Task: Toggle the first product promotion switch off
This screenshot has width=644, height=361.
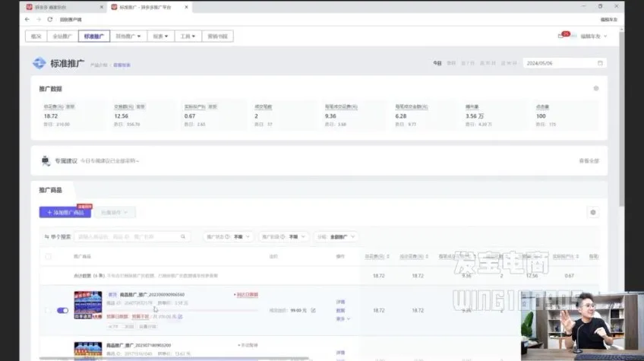Action: click(x=62, y=310)
